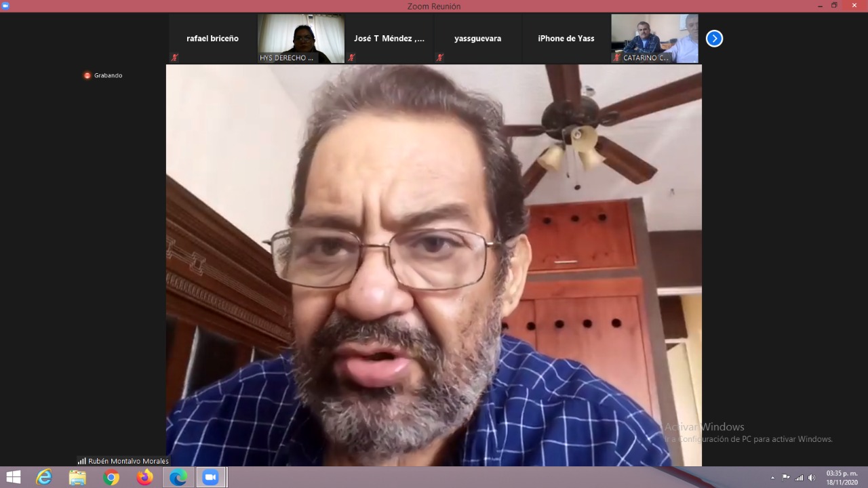
Task: Click muted microphone icon on José T Méndez
Action: [x=351, y=58]
